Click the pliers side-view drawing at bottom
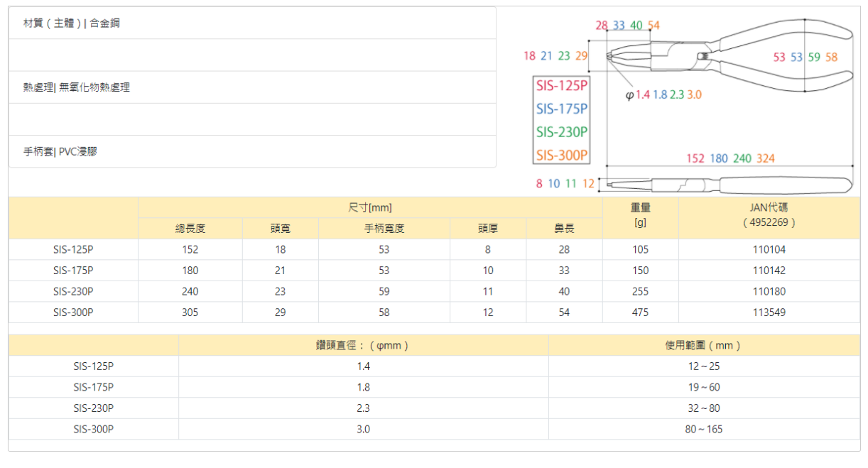 pyautogui.click(x=725, y=185)
